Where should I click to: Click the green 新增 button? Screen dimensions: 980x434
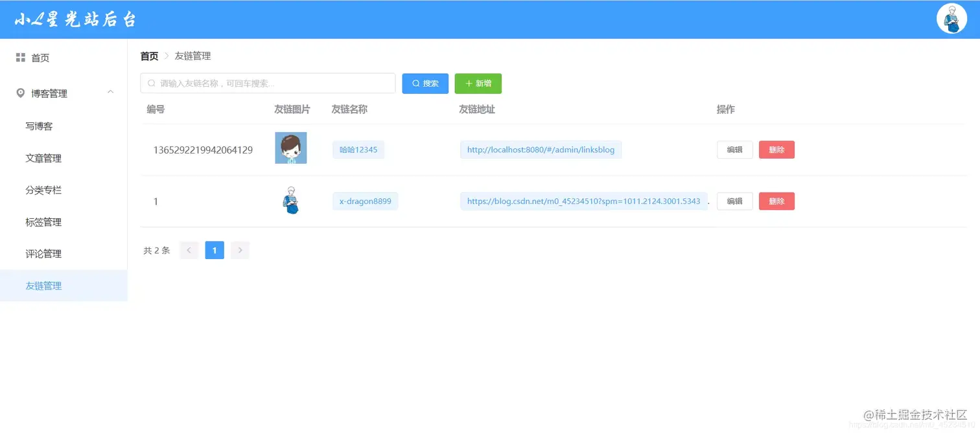click(x=478, y=83)
